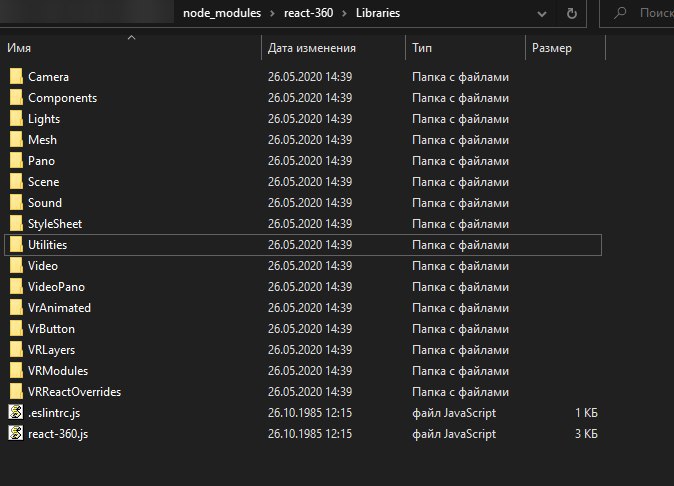Click the search magnifier icon

[620, 13]
